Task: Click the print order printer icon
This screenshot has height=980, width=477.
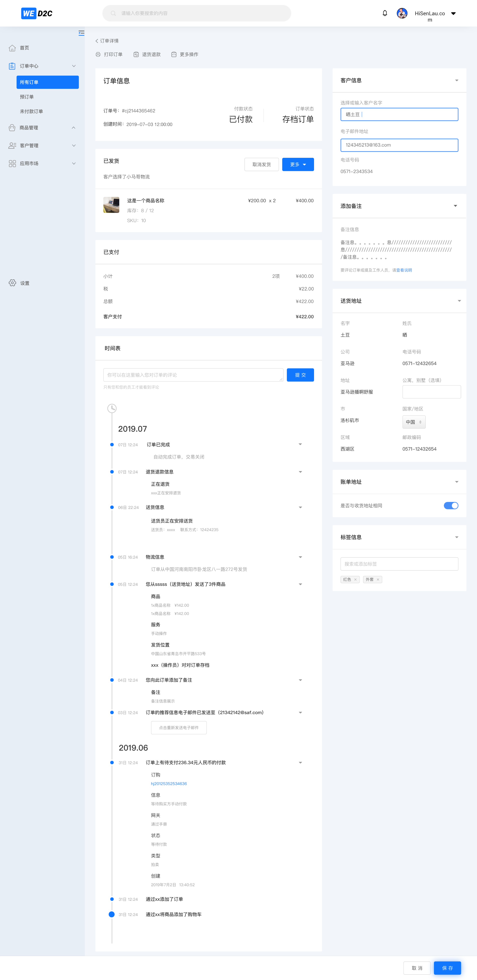Action: click(x=98, y=55)
